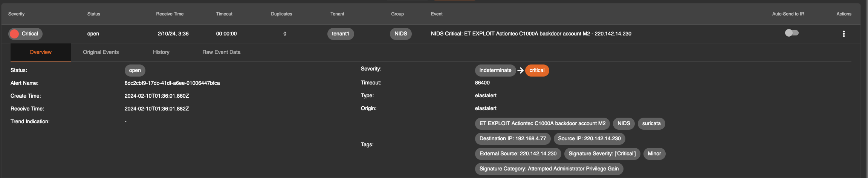Open the History tab
This screenshot has width=868, height=178.
tap(161, 52)
